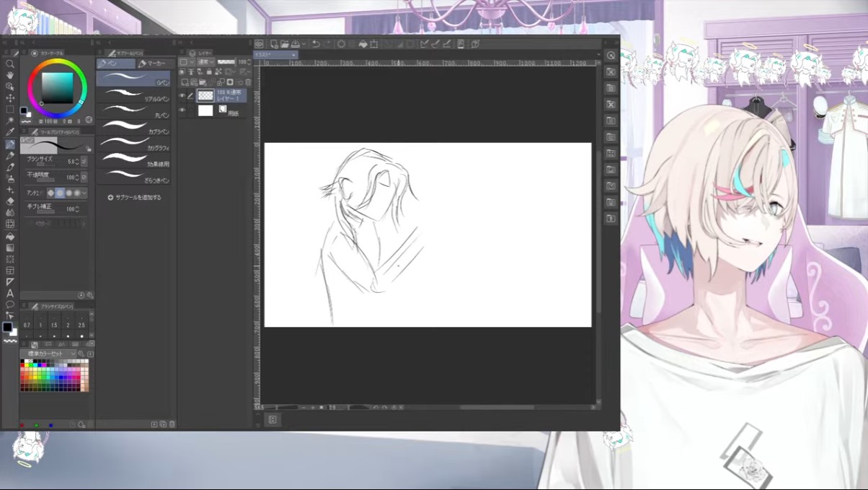Choose the Fill bucket tool

click(10, 236)
